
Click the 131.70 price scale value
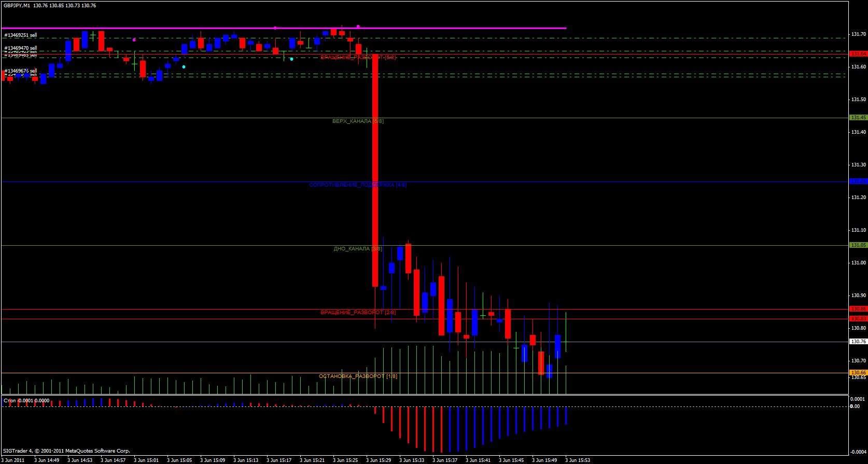(858, 34)
